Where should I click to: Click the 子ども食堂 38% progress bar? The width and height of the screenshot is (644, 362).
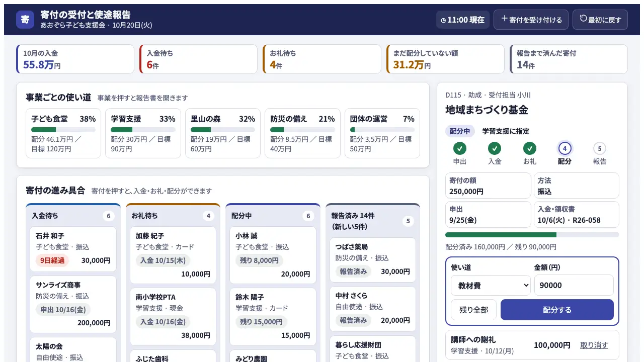tap(63, 130)
